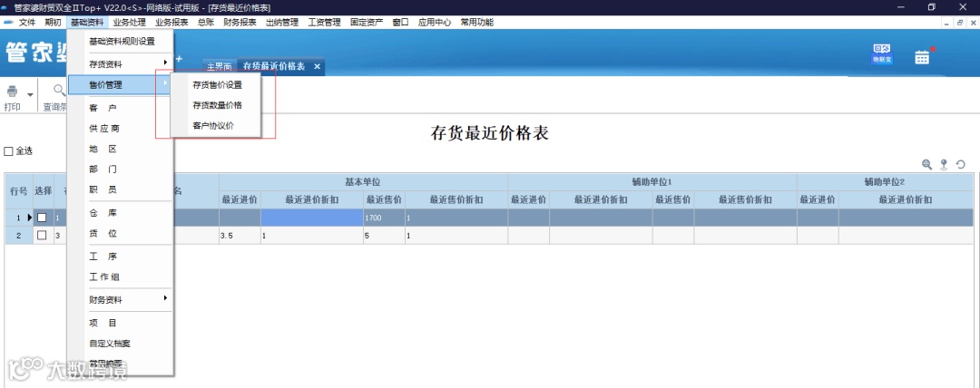Screen dimensions: 980x388
Task: Open the 业务处理 menu
Action: [x=130, y=23]
